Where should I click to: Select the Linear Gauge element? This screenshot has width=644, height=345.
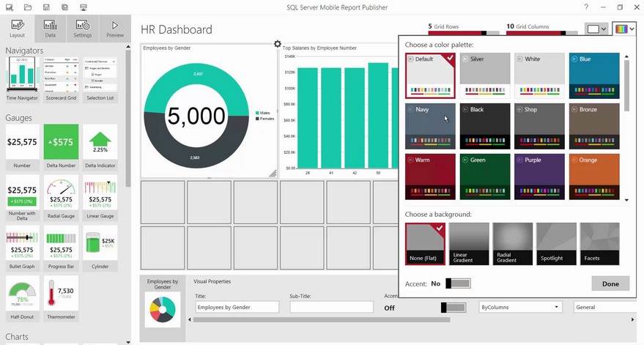(100, 198)
